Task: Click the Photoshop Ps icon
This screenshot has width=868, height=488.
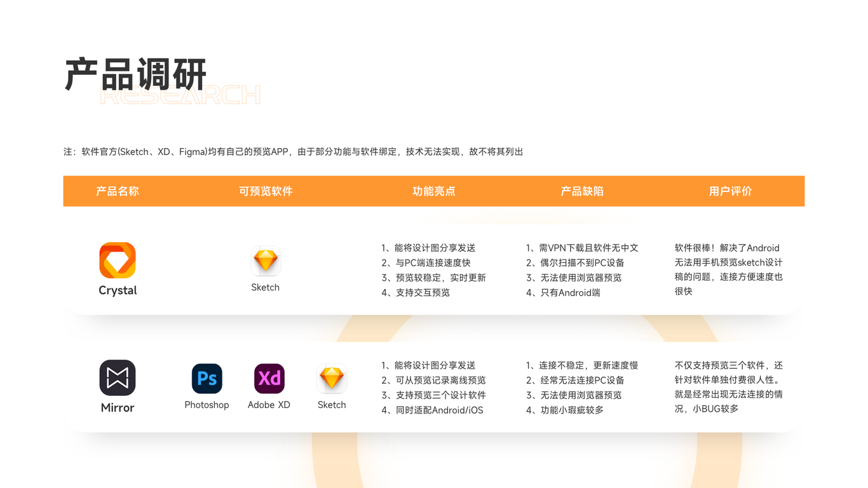Action: [207, 379]
